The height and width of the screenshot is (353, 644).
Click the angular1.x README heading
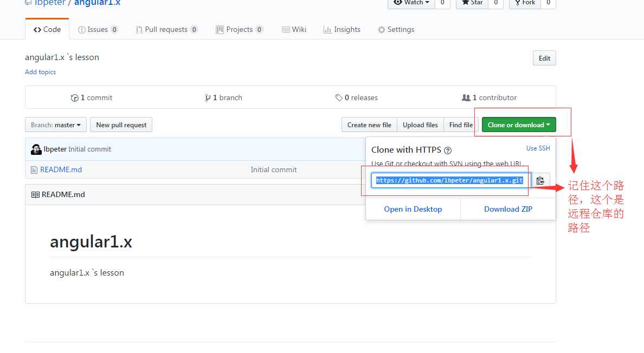point(91,242)
